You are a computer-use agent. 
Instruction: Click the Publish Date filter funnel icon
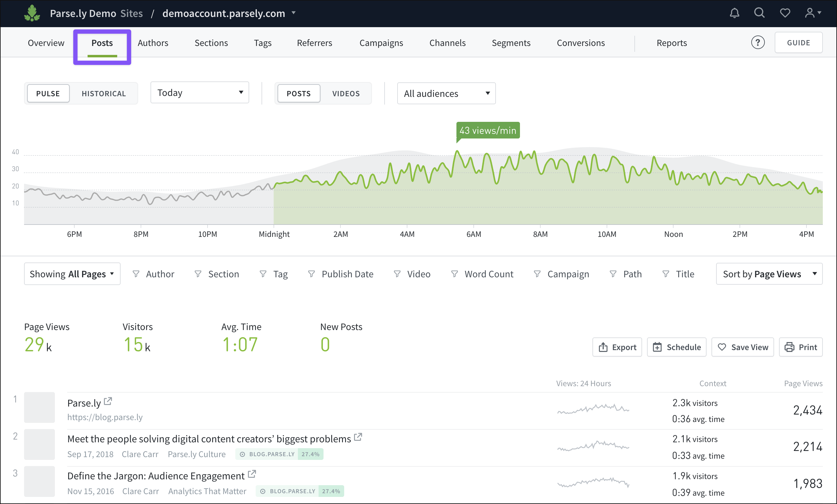click(x=311, y=274)
